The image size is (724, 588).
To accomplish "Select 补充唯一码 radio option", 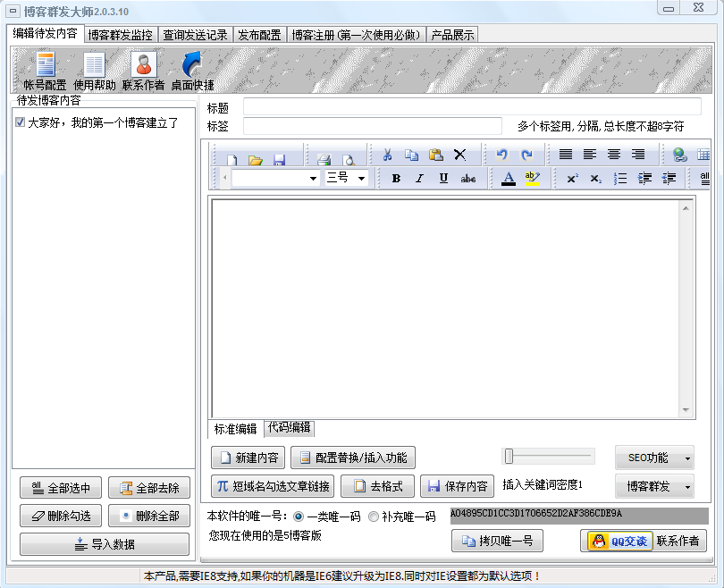I will coord(374,517).
